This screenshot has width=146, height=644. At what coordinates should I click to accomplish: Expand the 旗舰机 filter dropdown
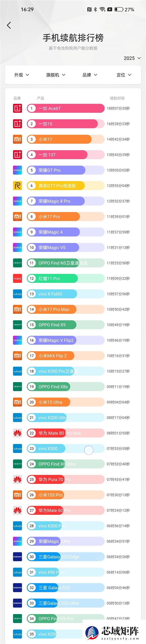[x=56, y=75]
